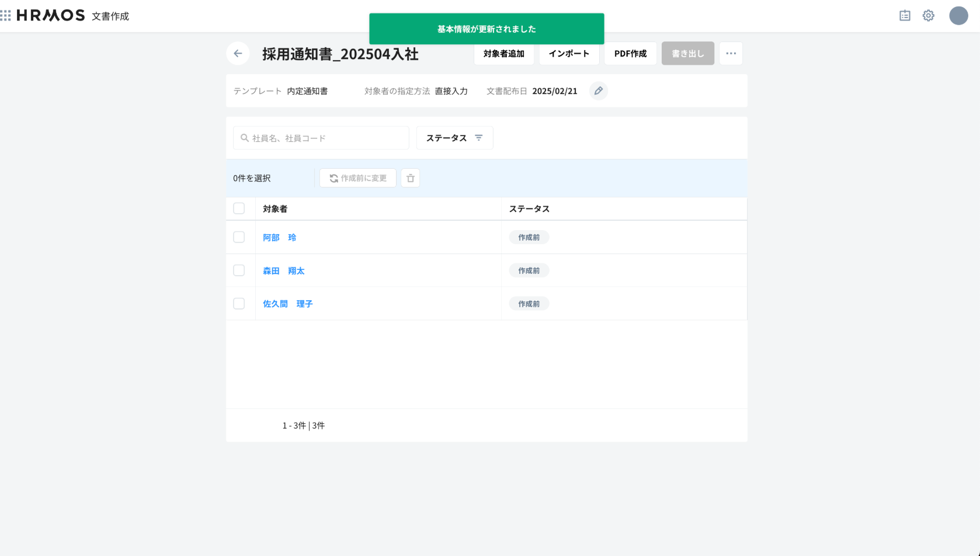980x556 pixels.
Task: Edit basic info with pencil icon
Action: tap(599, 91)
